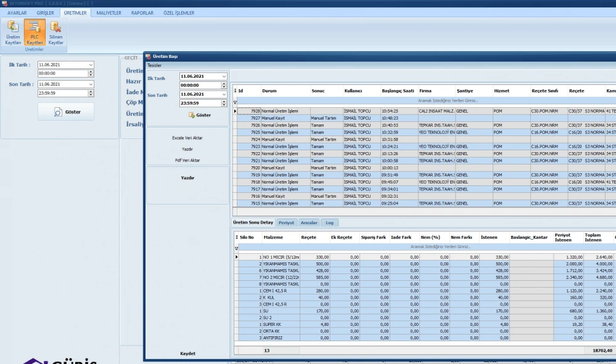
Task: Open main panel Son Tarih date dropdown
Action: click(x=91, y=84)
